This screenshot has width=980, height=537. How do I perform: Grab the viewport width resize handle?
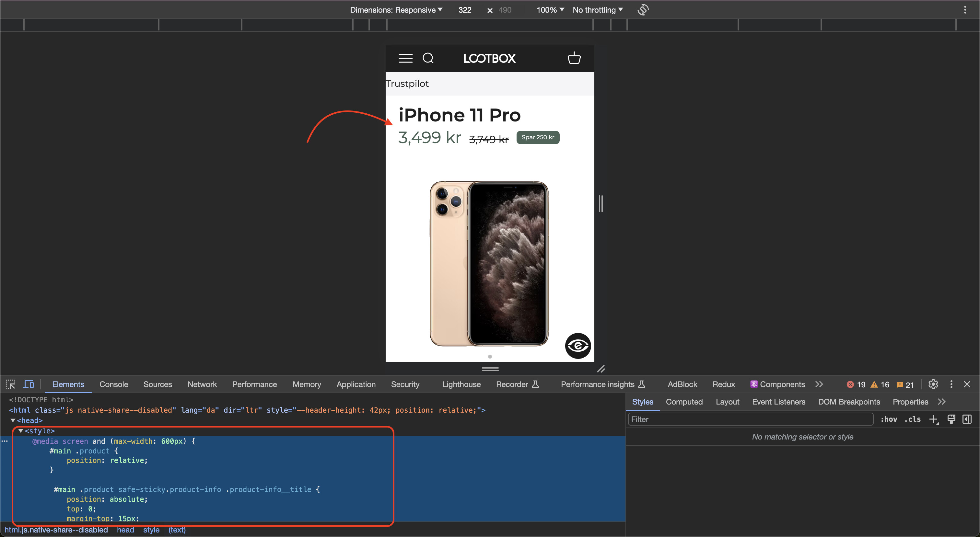(x=600, y=203)
